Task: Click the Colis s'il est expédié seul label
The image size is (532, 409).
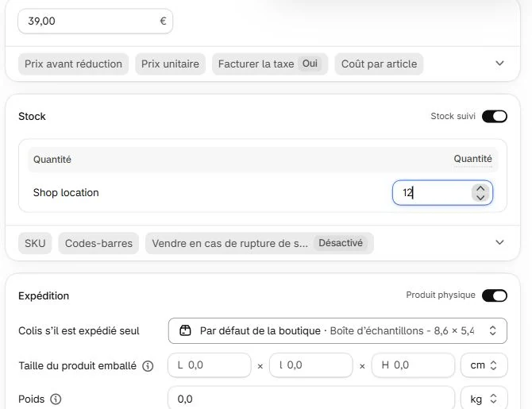Action: pyautogui.click(x=79, y=331)
